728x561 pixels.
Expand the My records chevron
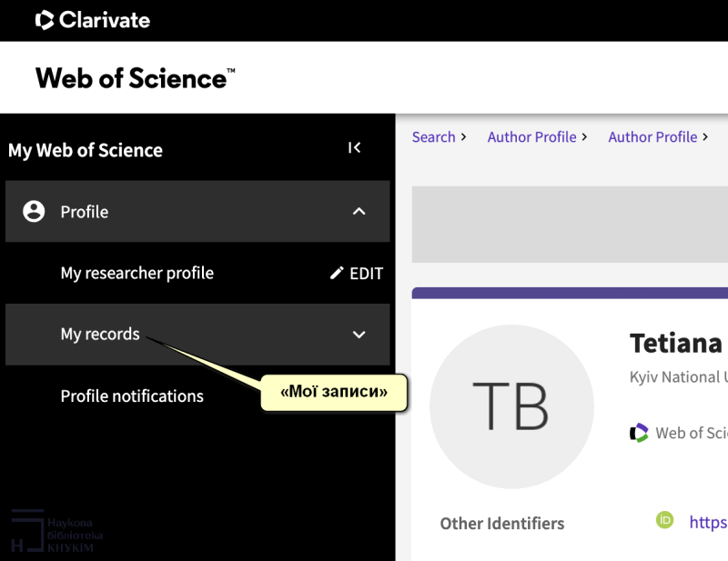point(359,335)
